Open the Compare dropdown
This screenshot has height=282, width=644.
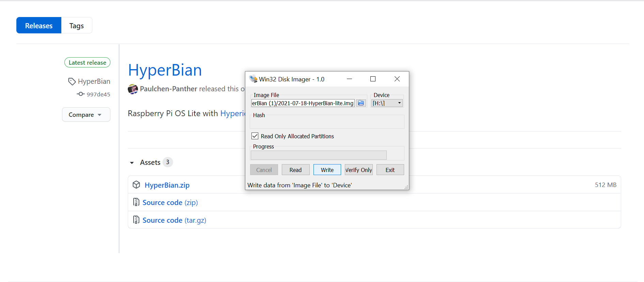(86, 114)
